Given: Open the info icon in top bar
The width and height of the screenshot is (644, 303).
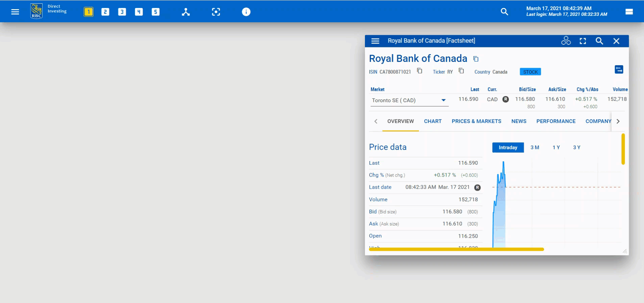Looking at the screenshot, I should [246, 12].
